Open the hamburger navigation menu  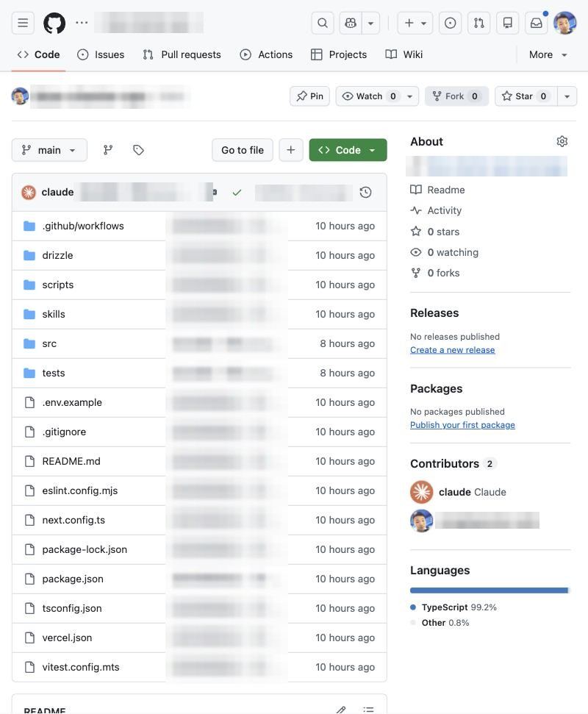tap(23, 23)
